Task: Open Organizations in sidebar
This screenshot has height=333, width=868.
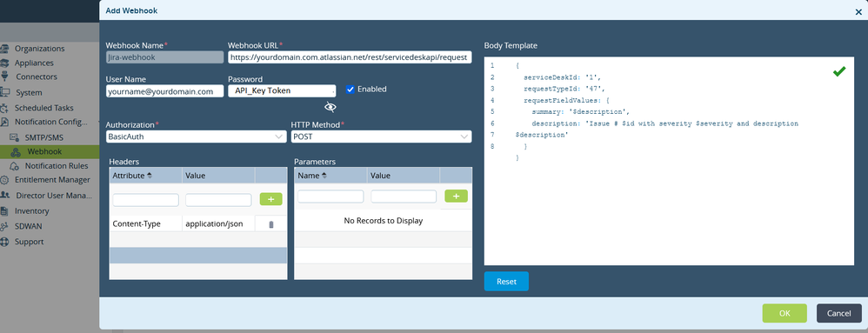Action: click(x=39, y=49)
